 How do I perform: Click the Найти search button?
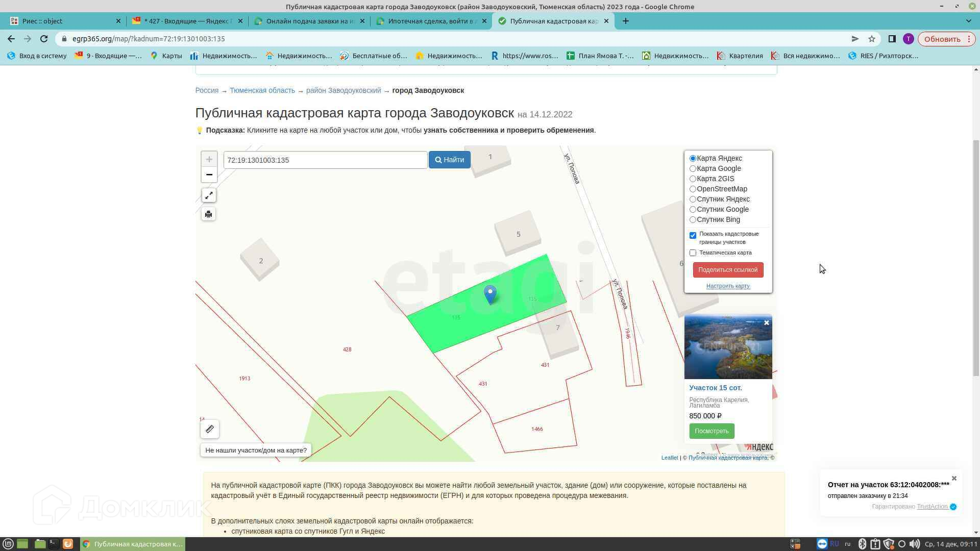click(x=449, y=160)
